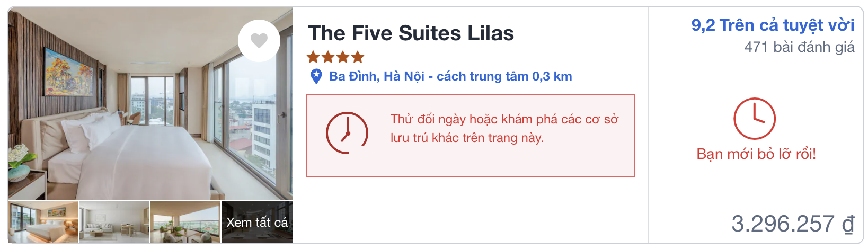Click the second orange rating star
Screen dimensions: 868x249
point(328,57)
